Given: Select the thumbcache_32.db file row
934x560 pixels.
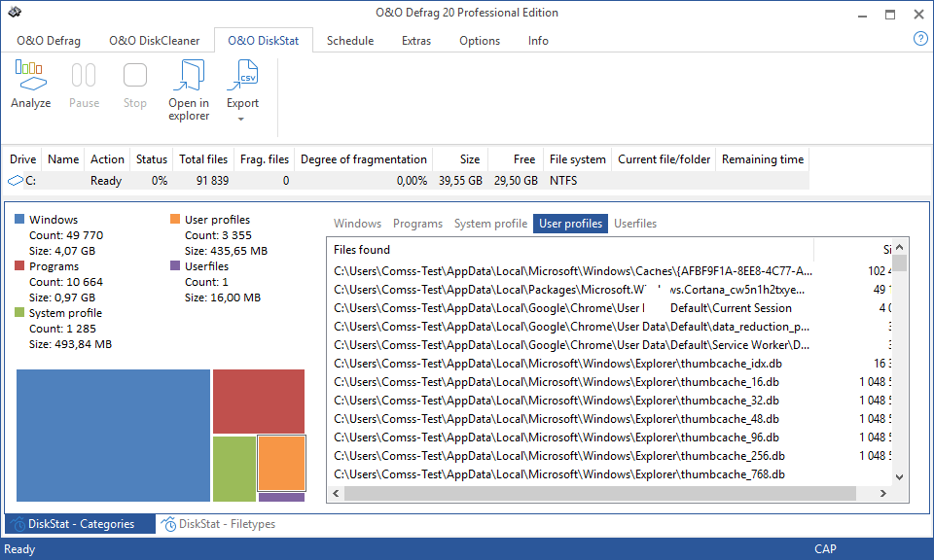Looking at the screenshot, I should point(610,401).
